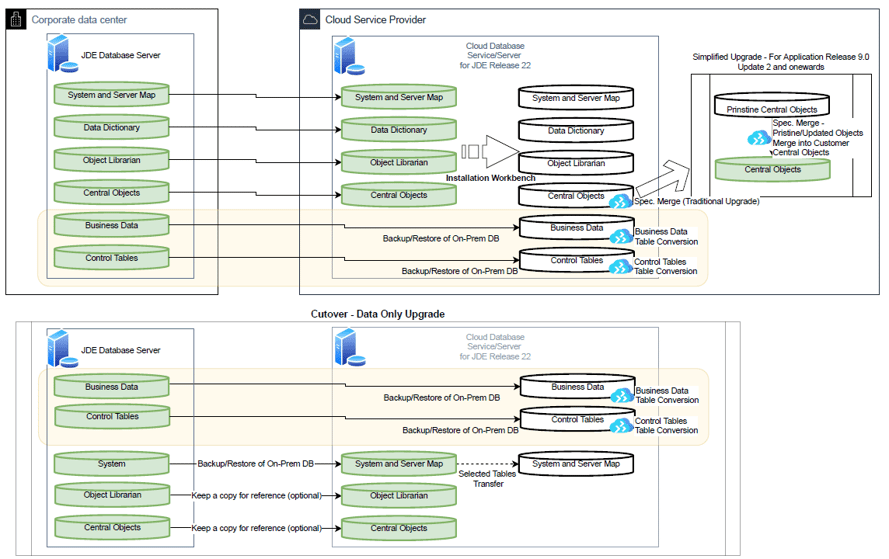This screenshot has height=559, width=889.
Task: Select Business Data cylinder in Corporate data center
Action: coord(112,225)
